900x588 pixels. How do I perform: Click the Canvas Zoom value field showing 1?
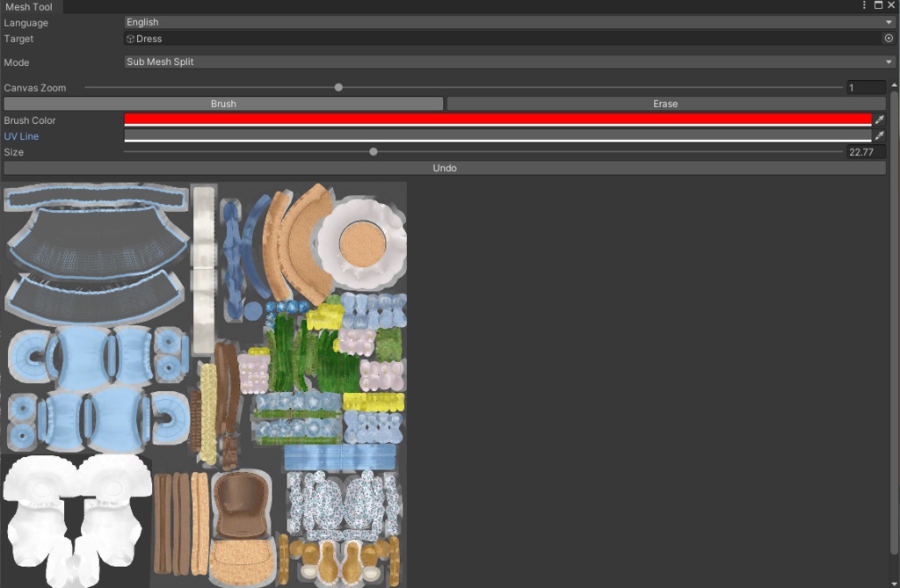(865, 87)
